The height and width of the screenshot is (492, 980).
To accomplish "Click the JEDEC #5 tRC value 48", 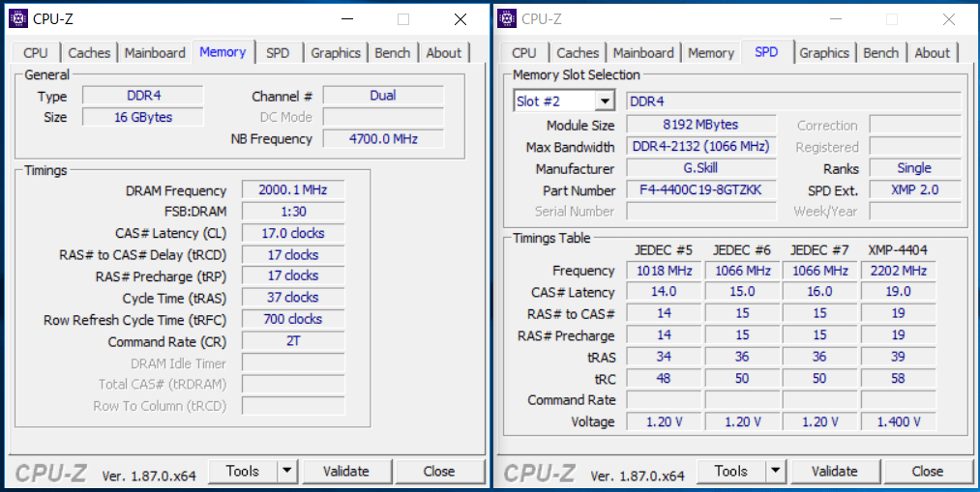I will point(664,379).
